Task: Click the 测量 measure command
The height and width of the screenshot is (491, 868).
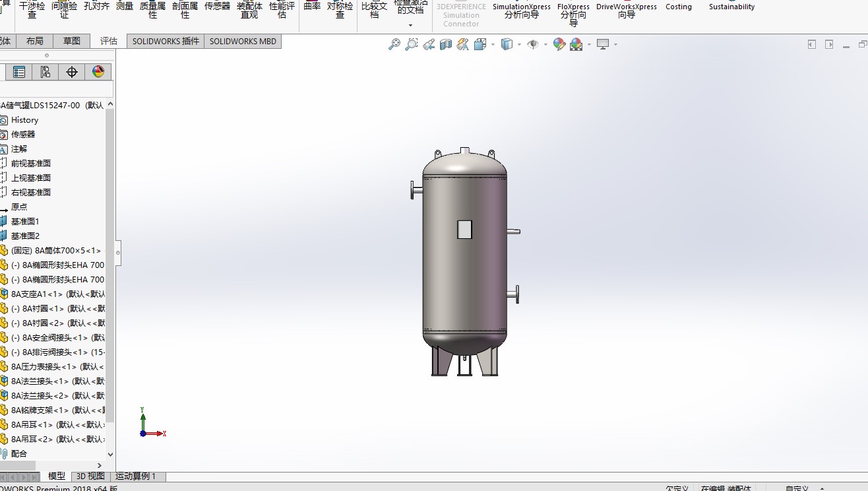Action: (125, 7)
